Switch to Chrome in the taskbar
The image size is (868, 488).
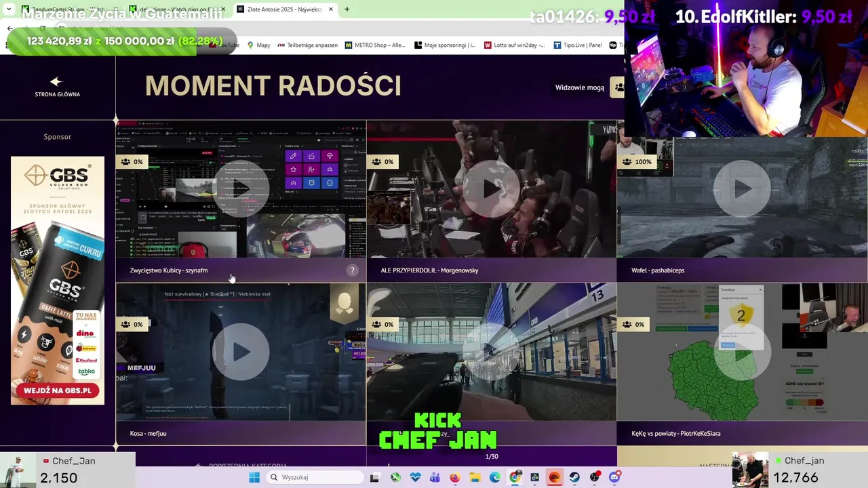515,477
